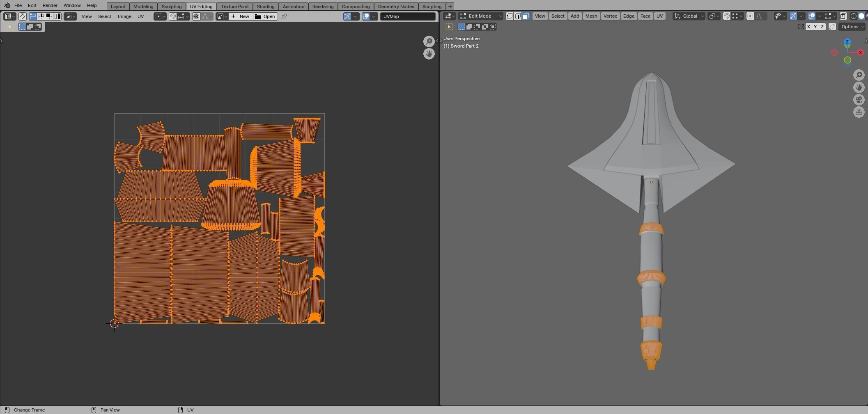Toggle automirror butterfly icon in viewport

click(x=801, y=27)
